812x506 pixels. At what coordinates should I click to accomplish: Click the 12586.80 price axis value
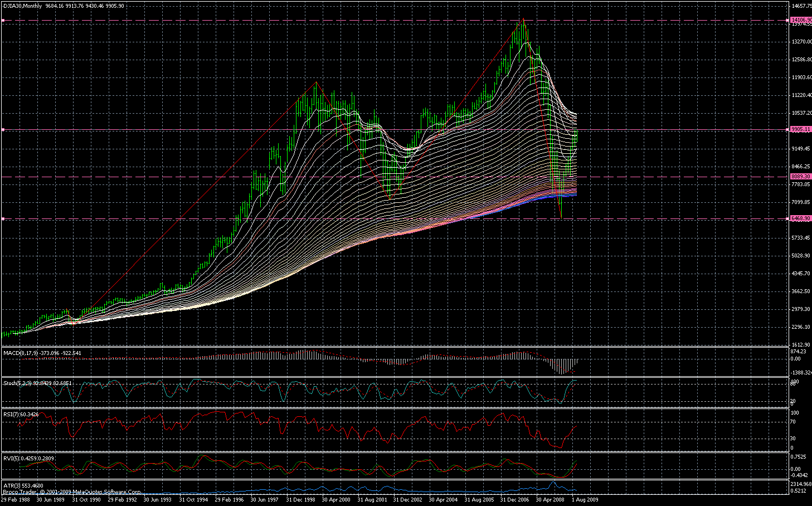coord(801,60)
